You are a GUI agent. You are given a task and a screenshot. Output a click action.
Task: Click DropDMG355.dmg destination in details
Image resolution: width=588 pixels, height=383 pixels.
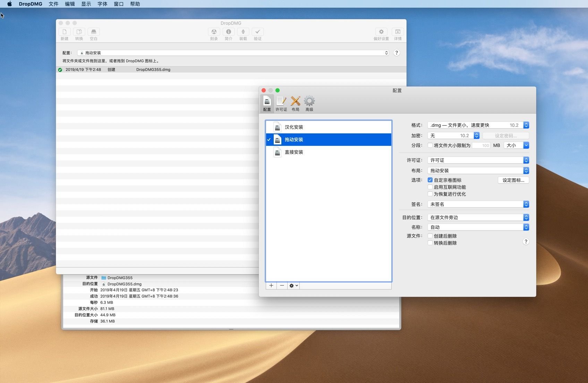point(125,284)
